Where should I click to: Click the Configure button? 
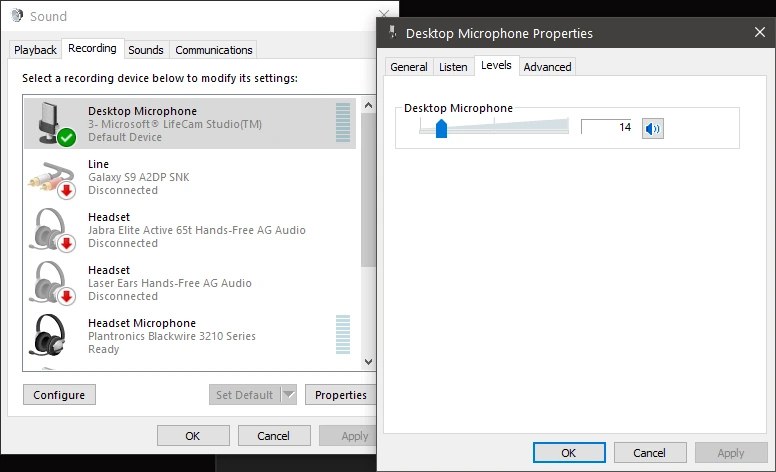pos(59,395)
